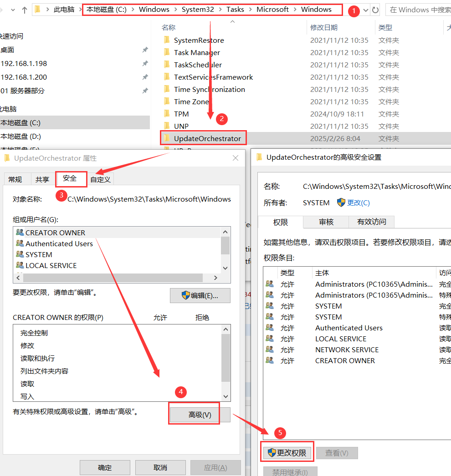Image resolution: width=451 pixels, height=476 pixels.
Task: Close the UpdateOrchestrator 属性 dialog
Action: coord(235,158)
